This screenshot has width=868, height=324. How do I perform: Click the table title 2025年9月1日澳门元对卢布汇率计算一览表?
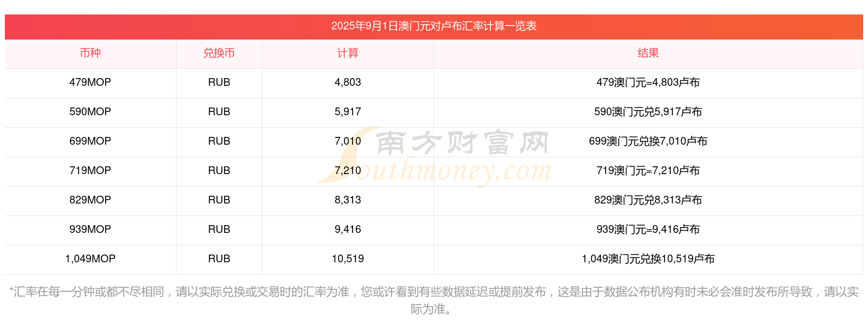point(434,26)
